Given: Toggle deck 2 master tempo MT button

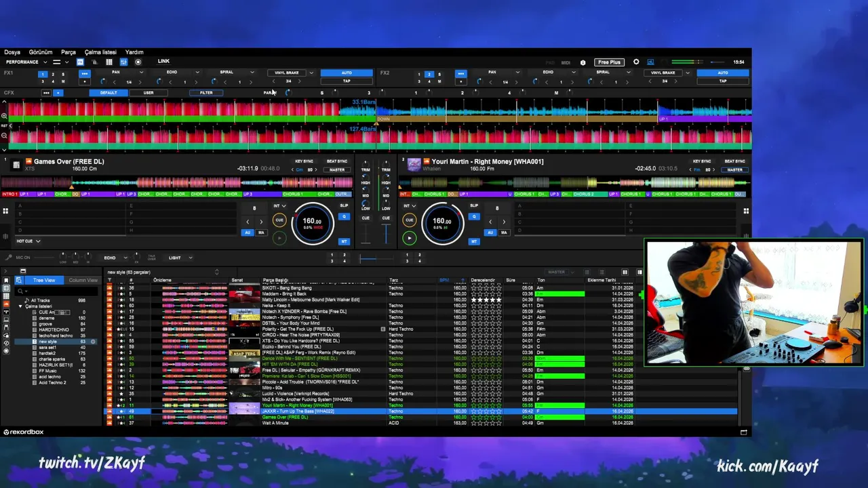Looking at the screenshot, I should coord(473,241).
